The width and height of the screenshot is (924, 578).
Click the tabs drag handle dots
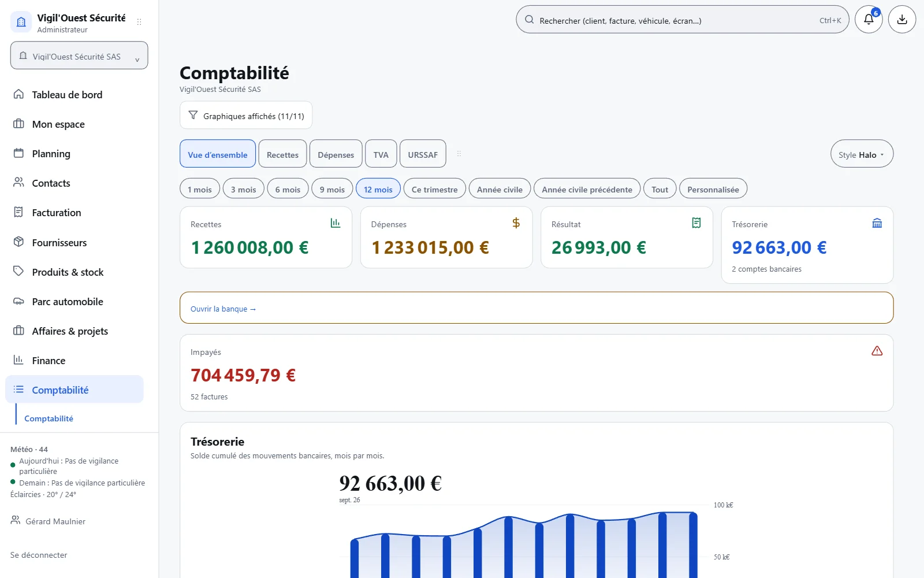(x=459, y=154)
